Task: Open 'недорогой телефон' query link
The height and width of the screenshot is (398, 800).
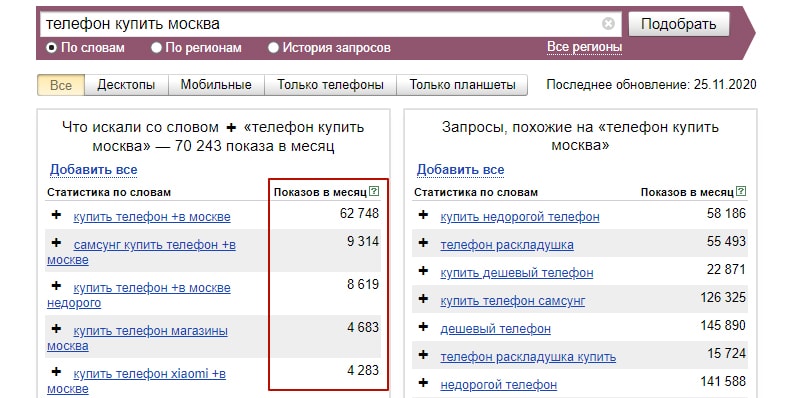Action: [x=498, y=385]
